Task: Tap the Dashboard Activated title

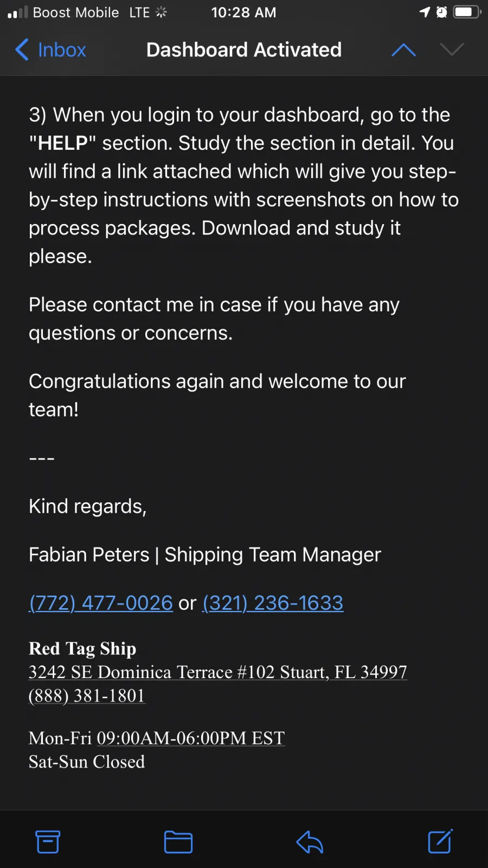Action: click(x=244, y=50)
